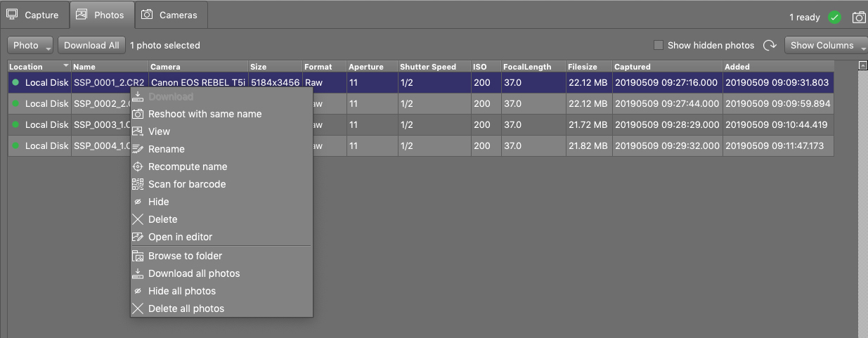The width and height of the screenshot is (868, 338).
Task: Switch to the Cameras tab
Action: (169, 15)
